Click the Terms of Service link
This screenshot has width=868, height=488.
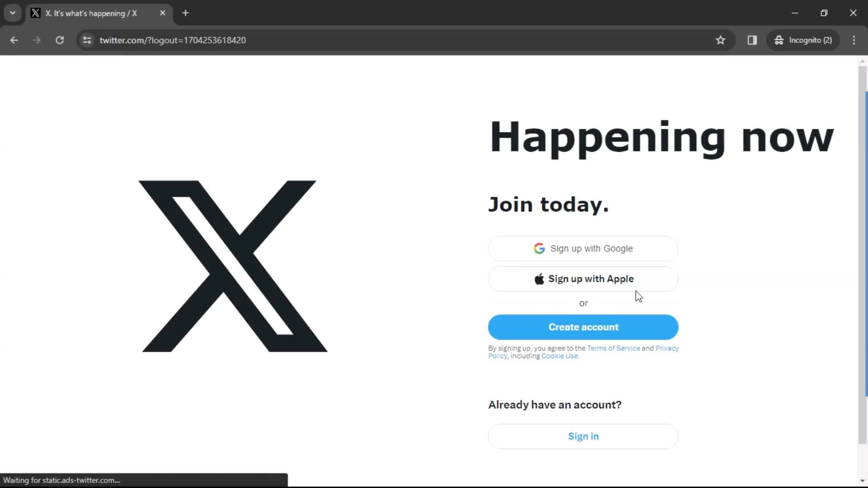point(613,348)
